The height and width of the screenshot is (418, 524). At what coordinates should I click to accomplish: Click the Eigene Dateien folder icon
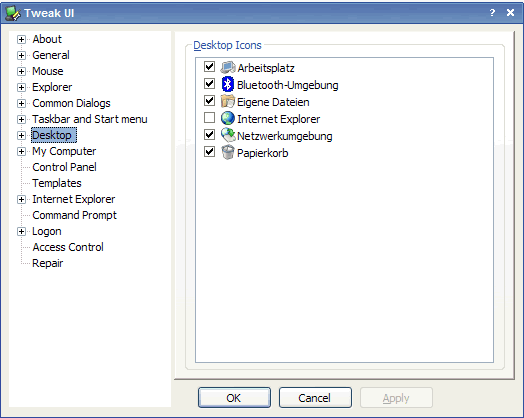pyautogui.click(x=228, y=101)
